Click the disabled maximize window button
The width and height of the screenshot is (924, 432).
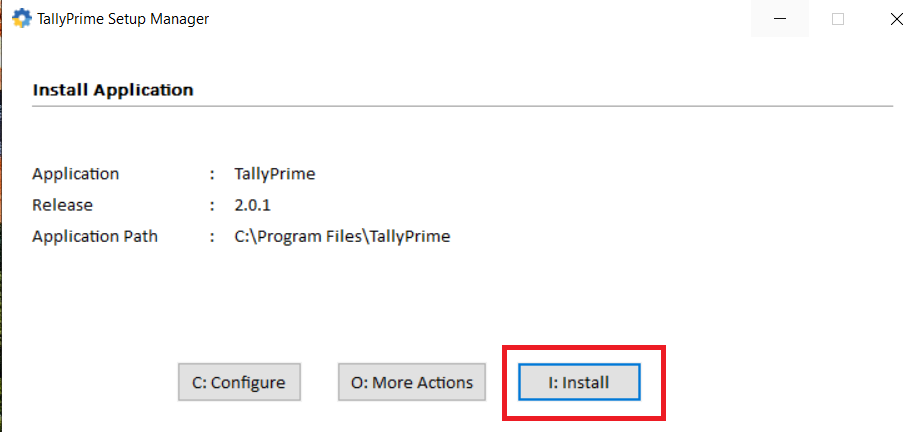pos(838,18)
